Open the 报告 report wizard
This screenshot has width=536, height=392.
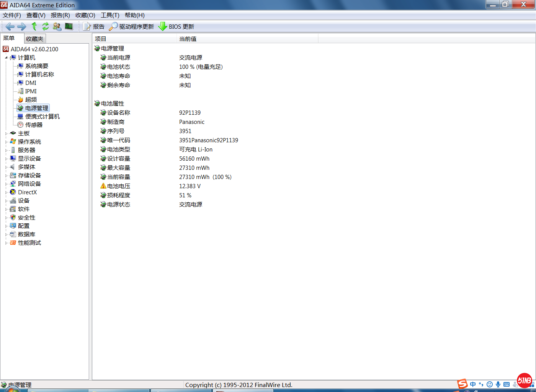pos(94,26)
